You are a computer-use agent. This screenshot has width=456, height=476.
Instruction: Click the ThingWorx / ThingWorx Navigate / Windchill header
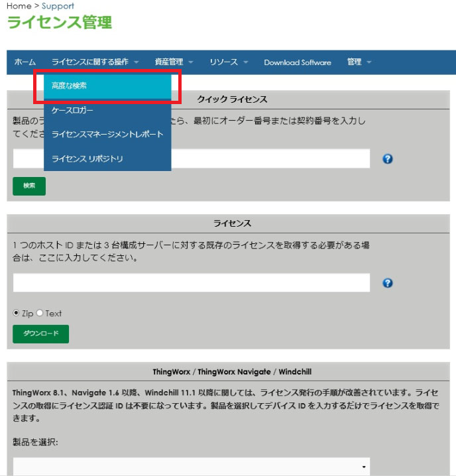[232, 371]
